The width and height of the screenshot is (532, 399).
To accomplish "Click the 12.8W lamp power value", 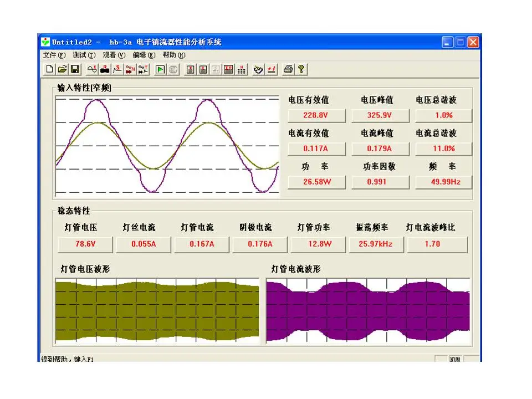I will coord(318,244).
